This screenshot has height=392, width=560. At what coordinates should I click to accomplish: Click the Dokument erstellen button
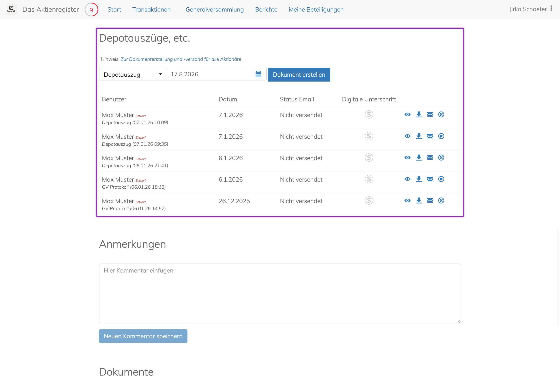point(299,75)
